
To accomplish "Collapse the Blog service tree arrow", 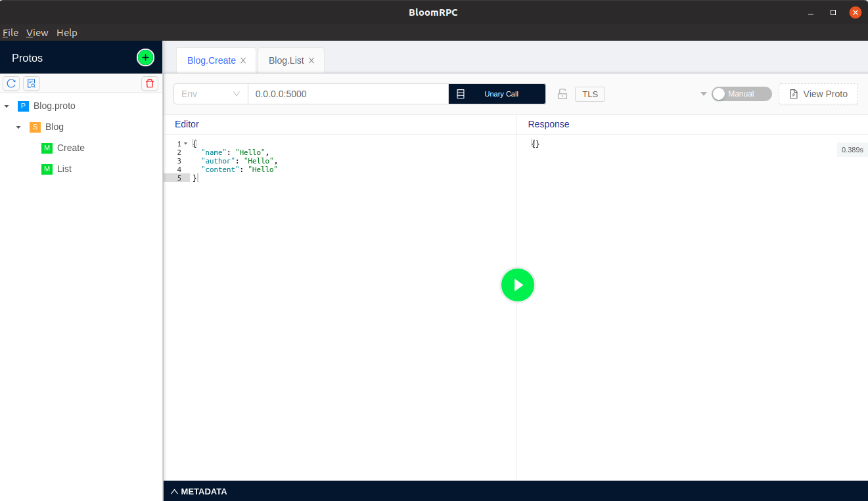I will 18,127.
